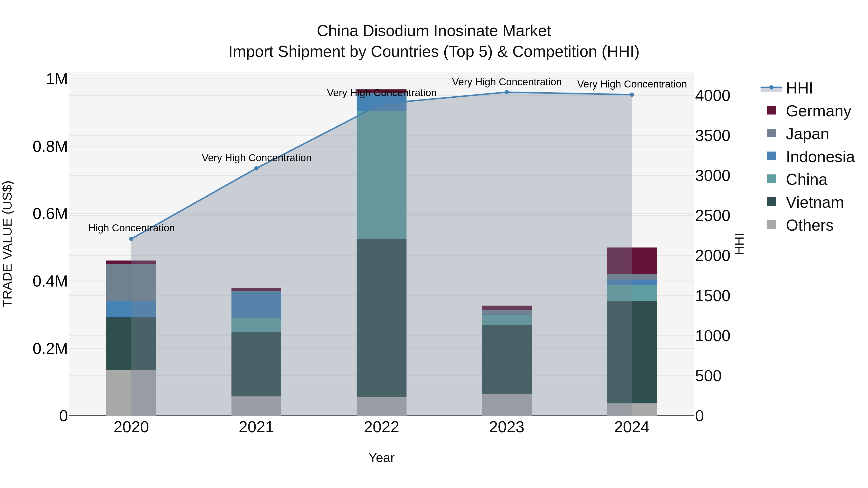Click the "500" HHI axis tick label
868x488 pixels.
(708, 376)
